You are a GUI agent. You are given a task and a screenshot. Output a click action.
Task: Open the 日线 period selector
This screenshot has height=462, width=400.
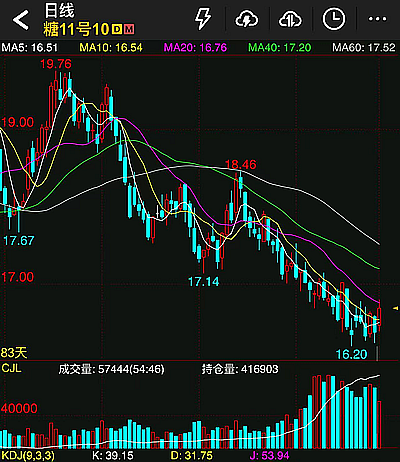59,11
